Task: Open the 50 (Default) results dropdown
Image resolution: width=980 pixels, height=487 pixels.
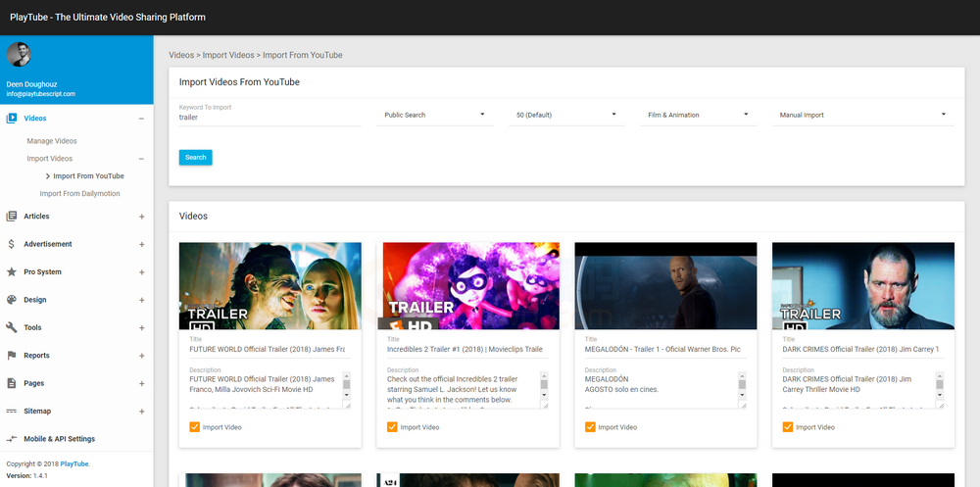Action: (x=566, y=115)
